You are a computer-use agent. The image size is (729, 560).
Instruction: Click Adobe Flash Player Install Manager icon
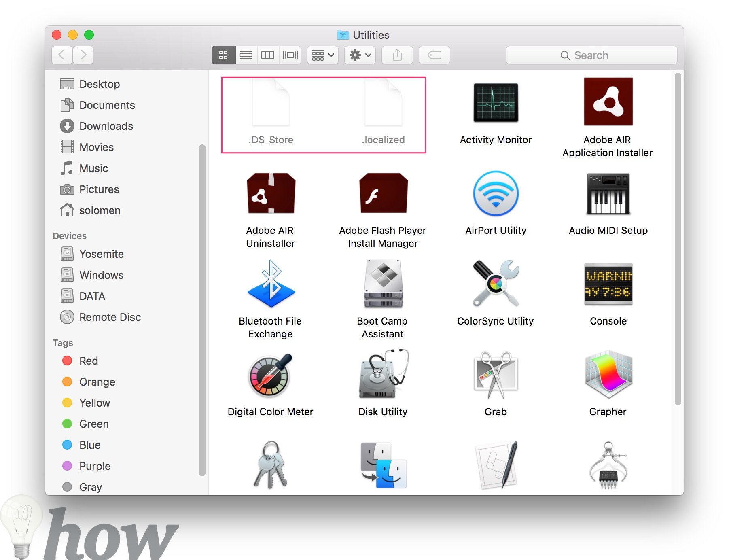pyautogui.click(x=383, y=193)
